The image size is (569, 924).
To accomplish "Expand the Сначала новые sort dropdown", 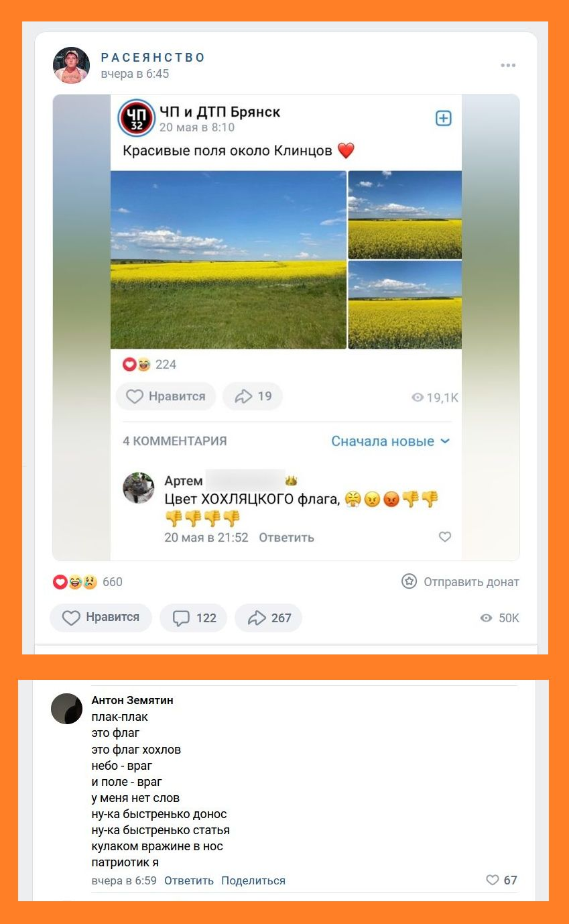I will 391,441.
